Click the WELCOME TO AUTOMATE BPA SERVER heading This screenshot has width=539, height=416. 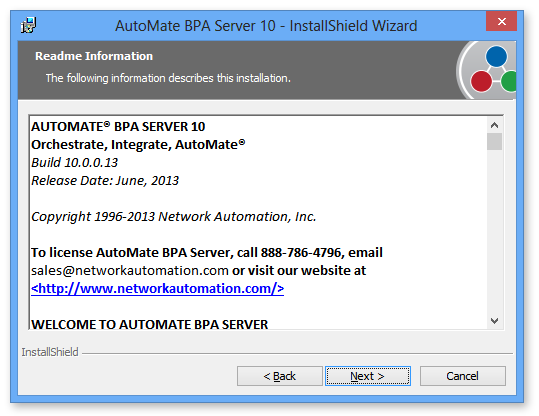point(150,324)
